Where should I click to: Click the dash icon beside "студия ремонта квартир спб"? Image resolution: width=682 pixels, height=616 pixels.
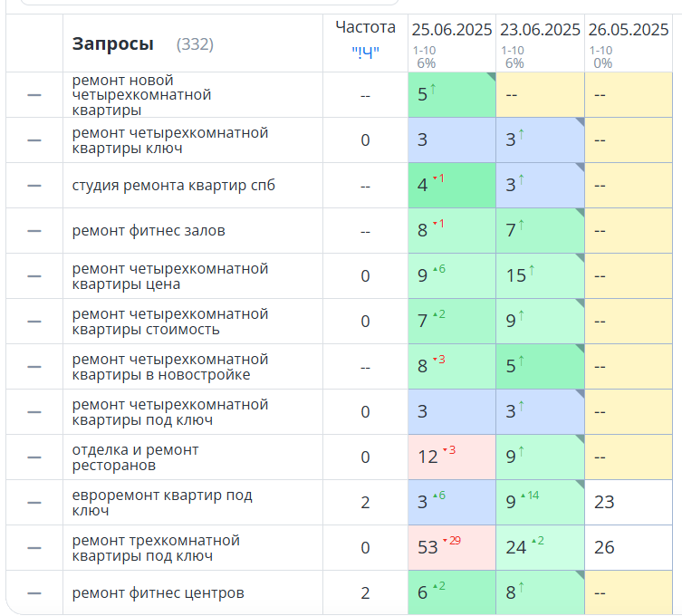(34, 186)
